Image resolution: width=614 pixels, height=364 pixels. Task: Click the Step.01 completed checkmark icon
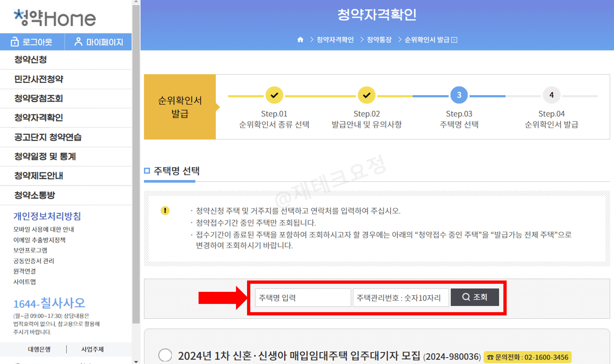pos(274,95)
